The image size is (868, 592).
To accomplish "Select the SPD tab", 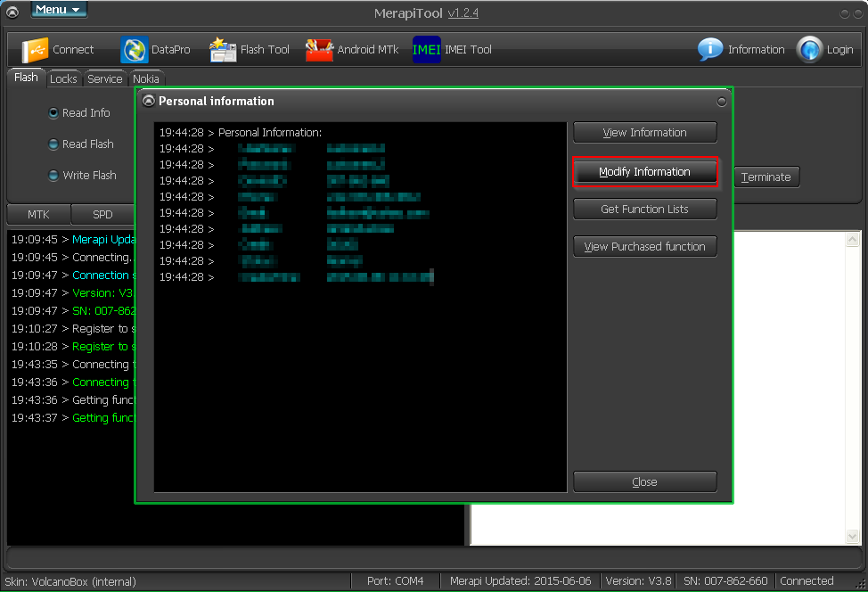I will [102, 214].
